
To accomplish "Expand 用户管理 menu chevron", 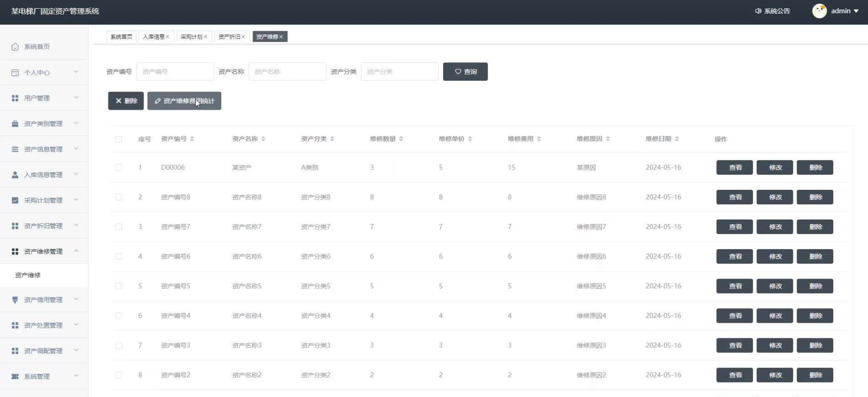I will click(76, 97).
